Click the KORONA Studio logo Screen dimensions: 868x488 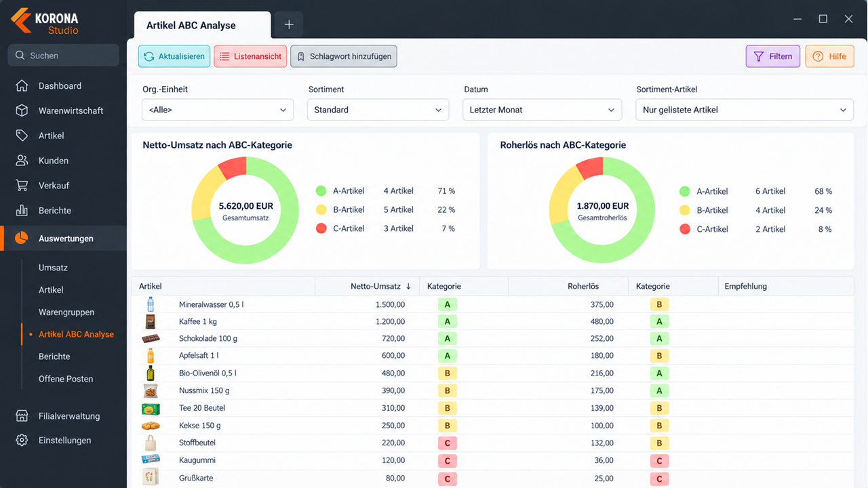point(45,22)
